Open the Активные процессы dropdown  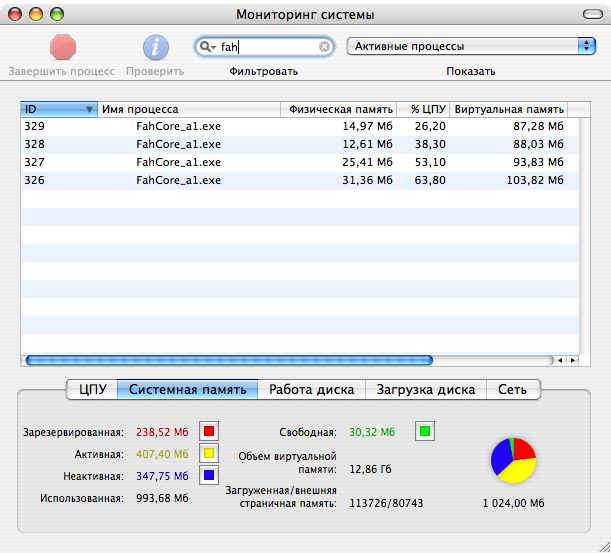point(470,46)
